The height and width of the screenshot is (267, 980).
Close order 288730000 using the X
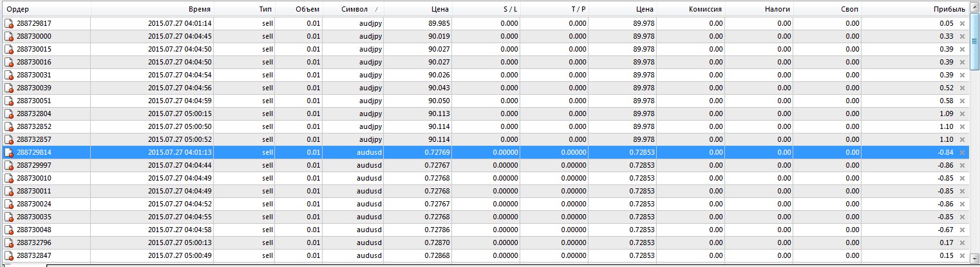[962, 36]
